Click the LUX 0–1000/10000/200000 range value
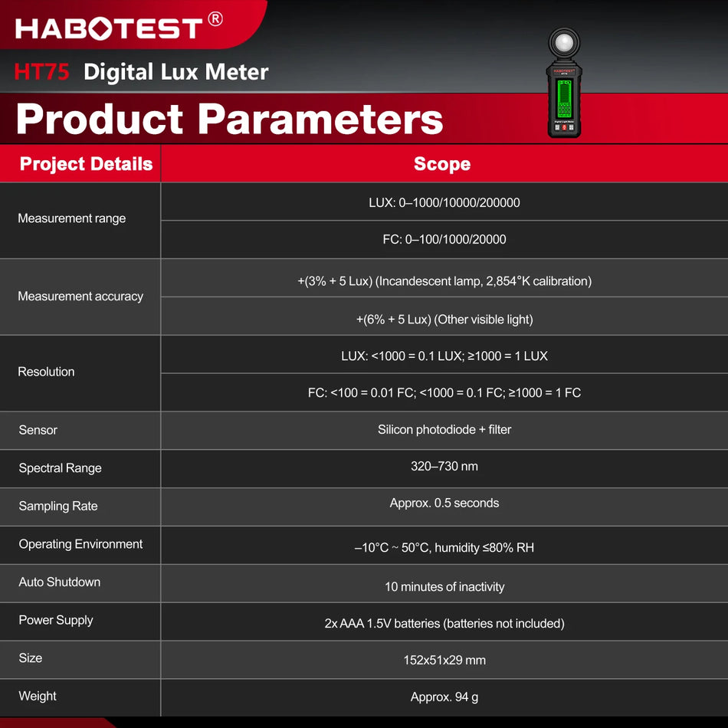The image size is (728, 728). pos(444,202)
